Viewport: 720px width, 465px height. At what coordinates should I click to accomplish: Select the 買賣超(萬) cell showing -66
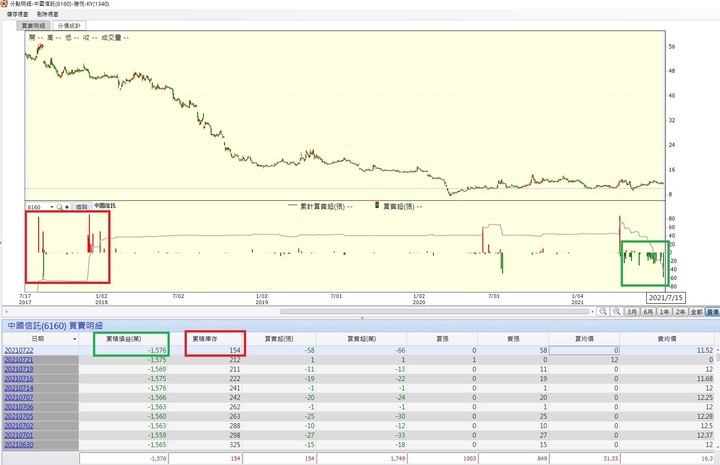point(361,350)
